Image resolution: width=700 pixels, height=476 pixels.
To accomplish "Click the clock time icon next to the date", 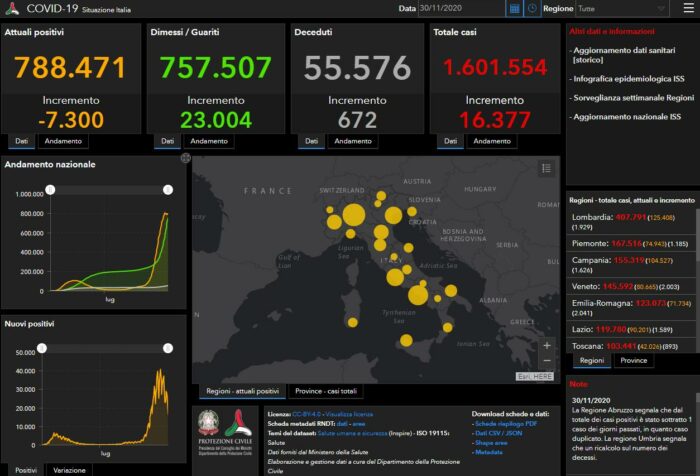I will point(532,8).
